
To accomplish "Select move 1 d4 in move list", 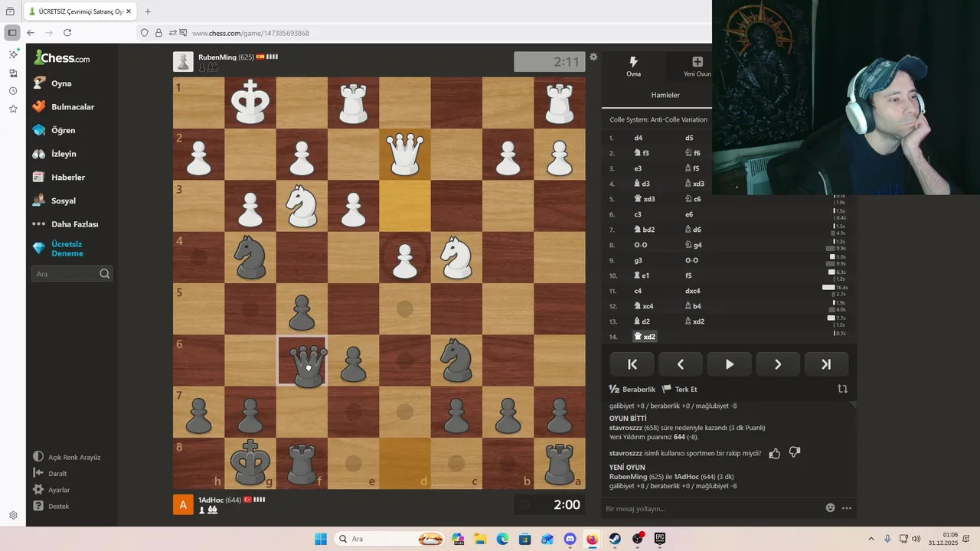I will [638, 138].
